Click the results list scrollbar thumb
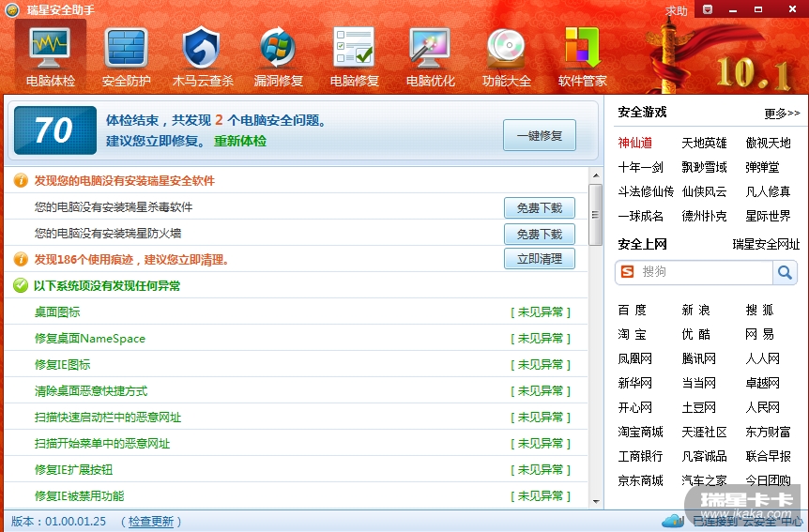This screenshot has width=809, height=532. 595,215
